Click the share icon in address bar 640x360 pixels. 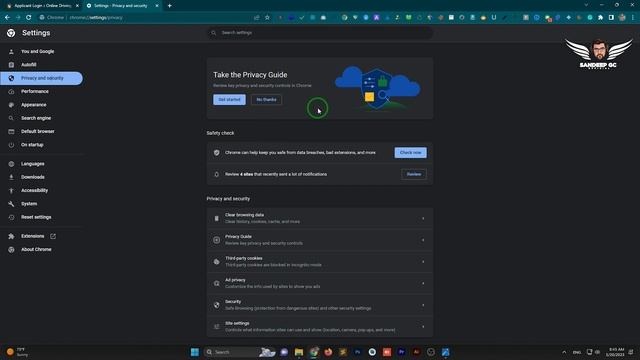(x=257, y=18)
